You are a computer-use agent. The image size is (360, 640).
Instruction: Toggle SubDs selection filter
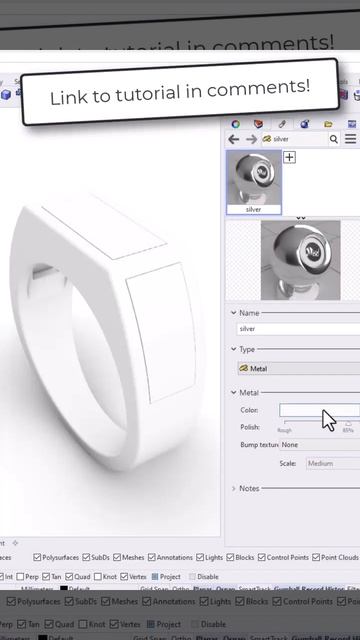pyautogui.click(x=86, y=557)
